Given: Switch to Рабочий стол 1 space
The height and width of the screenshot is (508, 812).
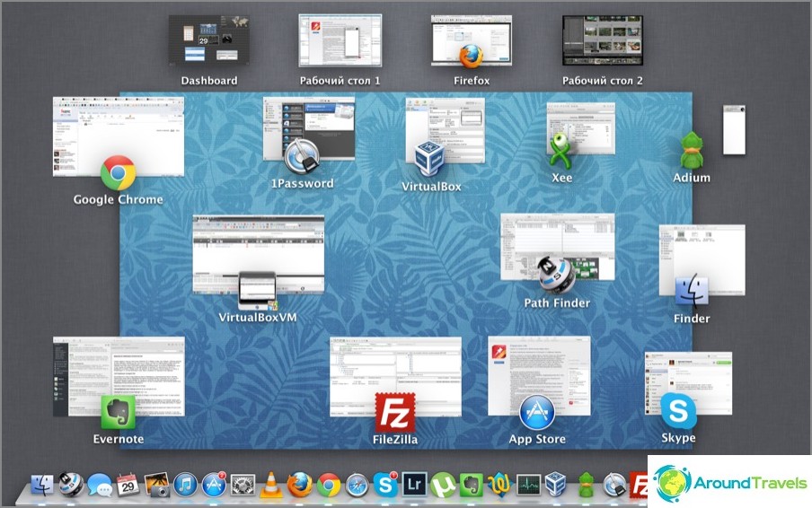Looking at the screenshot, I should coord(340,40).
